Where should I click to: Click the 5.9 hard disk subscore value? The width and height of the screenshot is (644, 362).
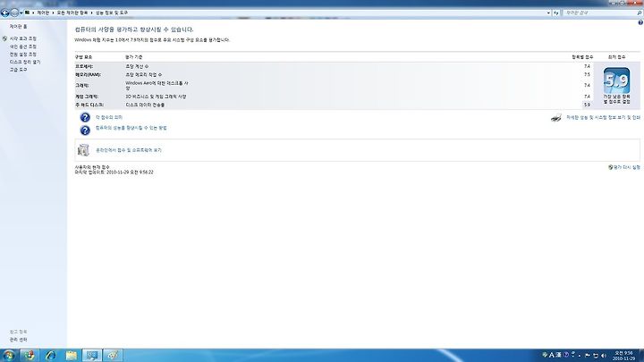coord(587,105)
